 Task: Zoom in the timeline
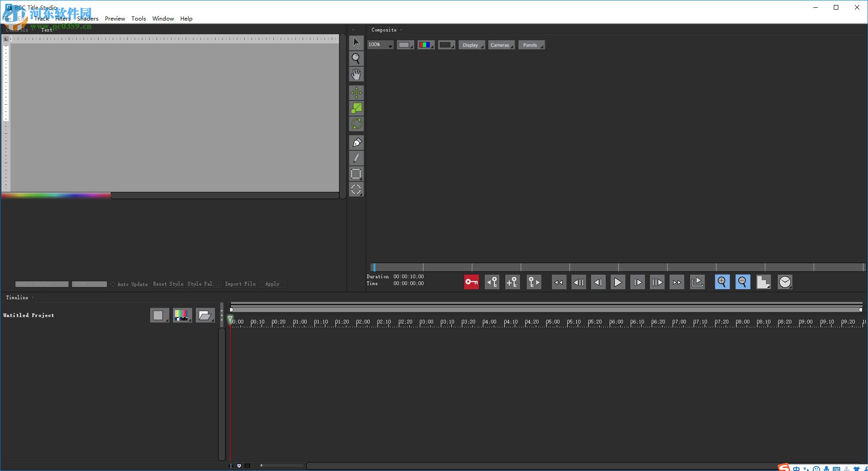(x=722, y=282)
